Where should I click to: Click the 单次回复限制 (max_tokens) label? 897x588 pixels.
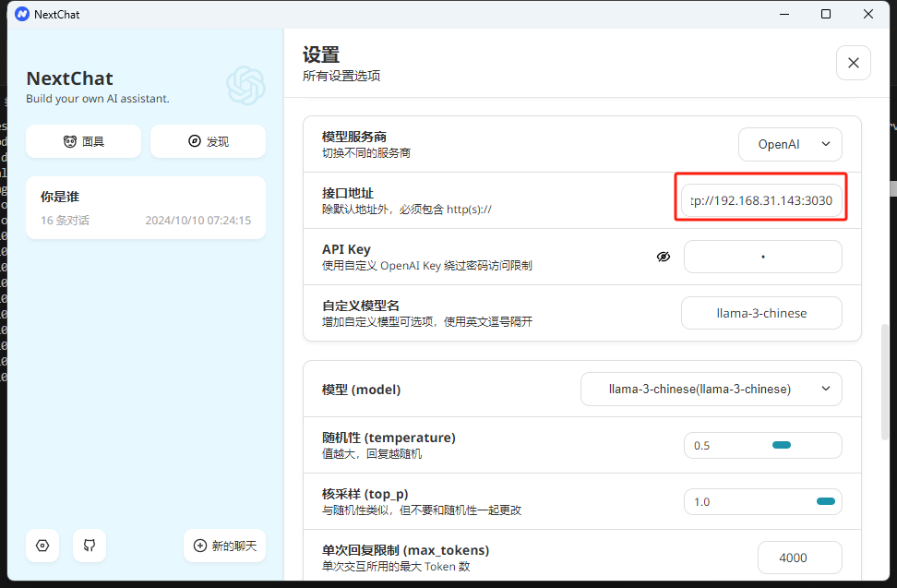pyautogui.click(x=406, y=549)
